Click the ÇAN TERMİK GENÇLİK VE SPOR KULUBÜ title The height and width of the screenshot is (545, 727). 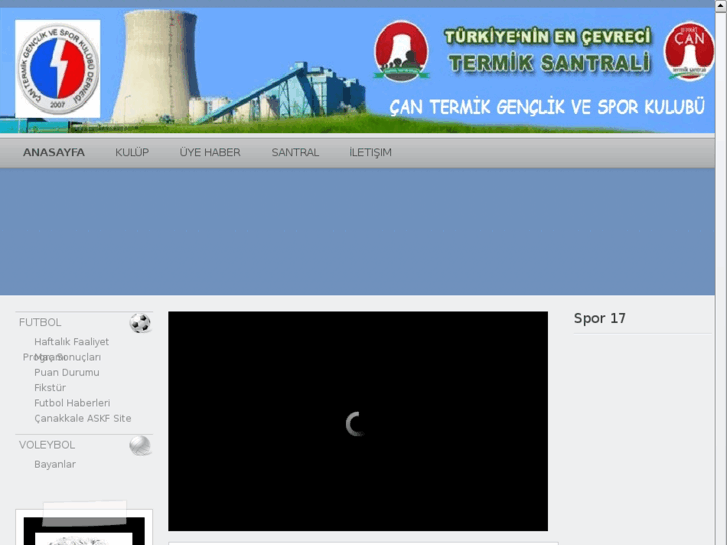[x=547, y=107]
